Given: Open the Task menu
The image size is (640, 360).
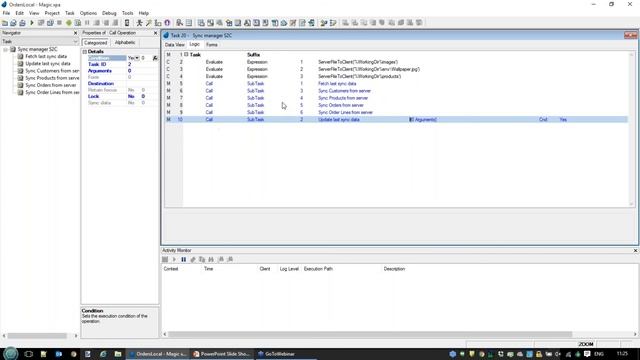Looking at the screenshot, I should point(70,13).
